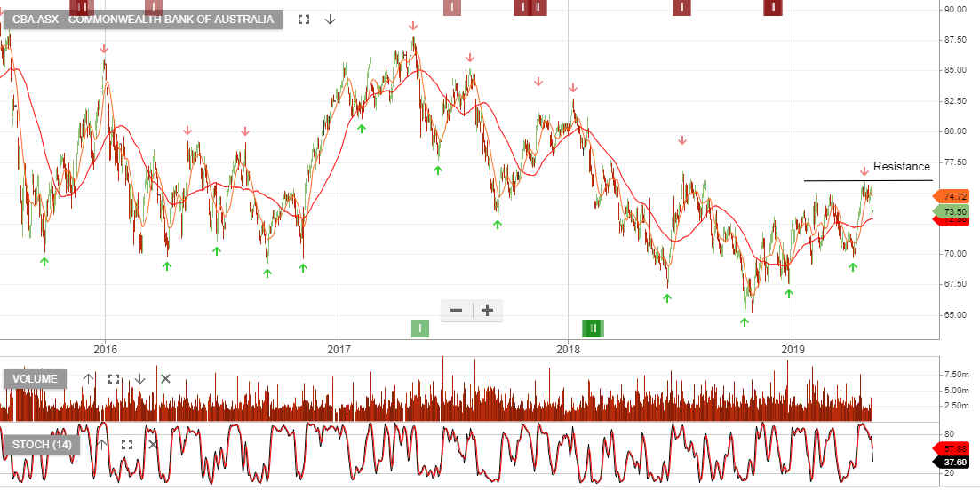This screenshot has height=491, width=980.
Task: Select the orange 74.72 price tag
Action: click(951, 196)
